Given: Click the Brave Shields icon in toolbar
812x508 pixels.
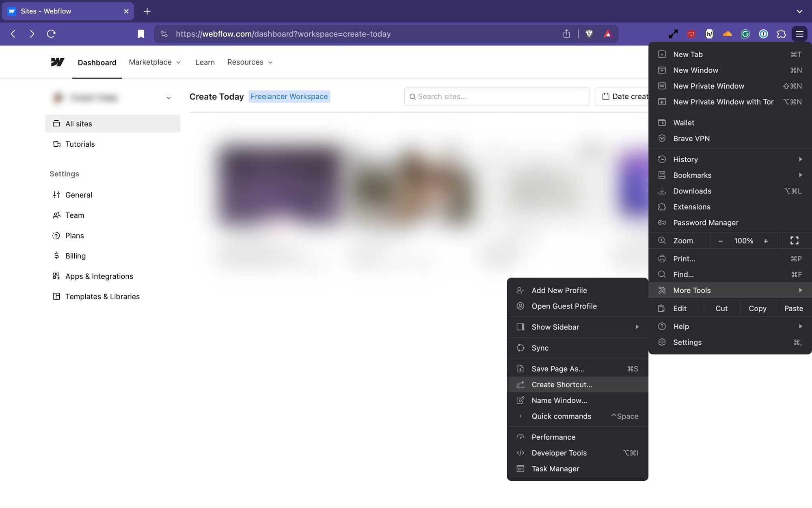Looking at the screenshot, I should [590, 34].
